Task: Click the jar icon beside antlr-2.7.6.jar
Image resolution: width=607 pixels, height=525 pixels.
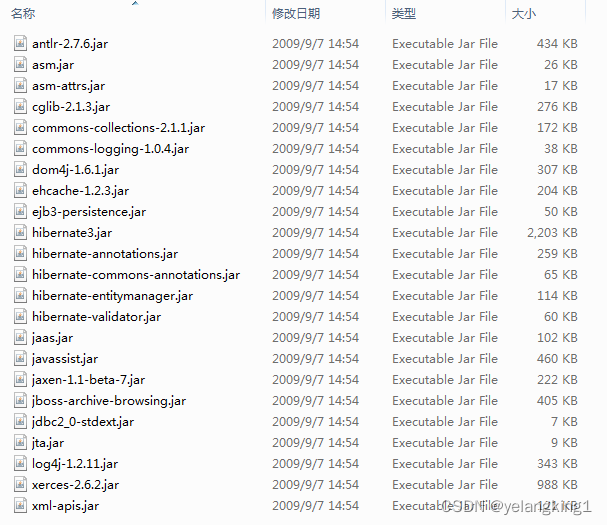Action: [20, 43]
